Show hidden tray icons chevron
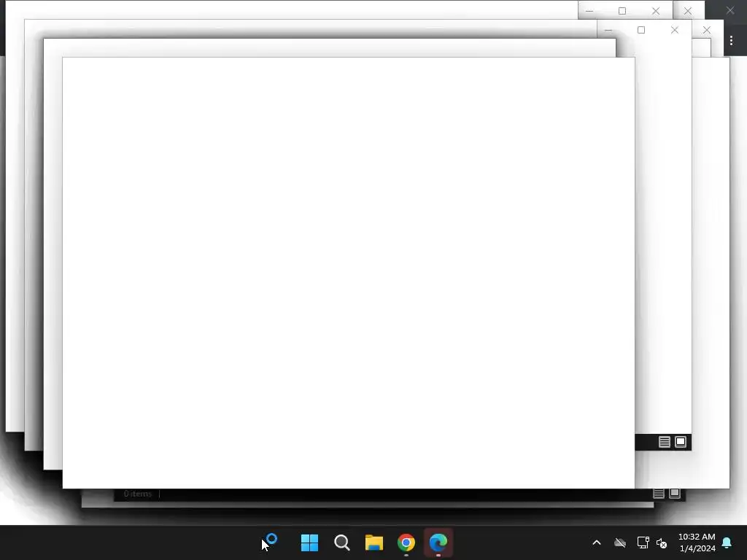 tap(597, 542)
